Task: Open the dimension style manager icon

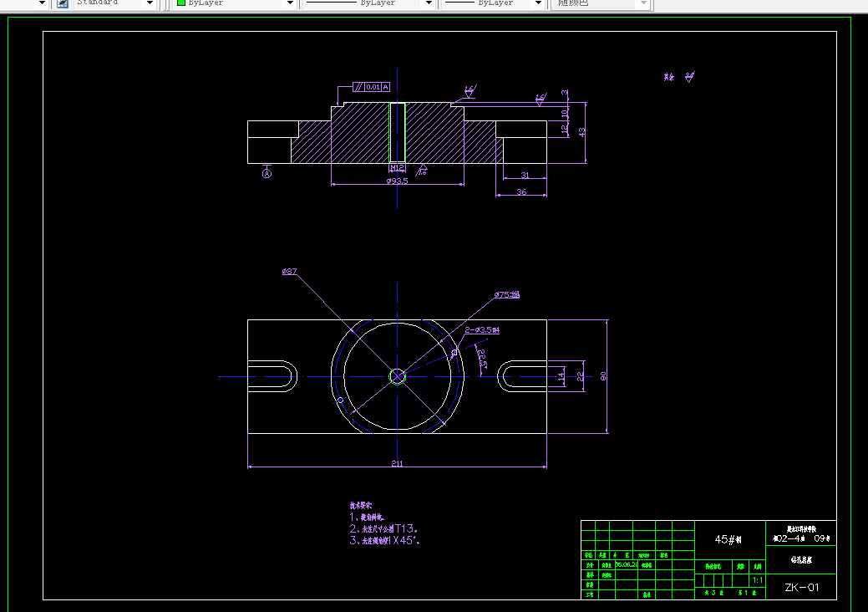Action: pyautogui.click(x=63, y=3)
